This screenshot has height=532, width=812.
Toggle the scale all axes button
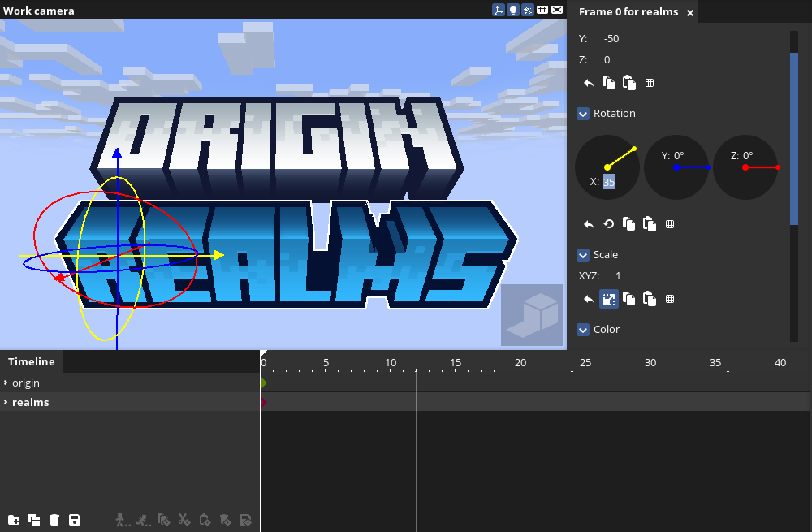click(608, 299)
